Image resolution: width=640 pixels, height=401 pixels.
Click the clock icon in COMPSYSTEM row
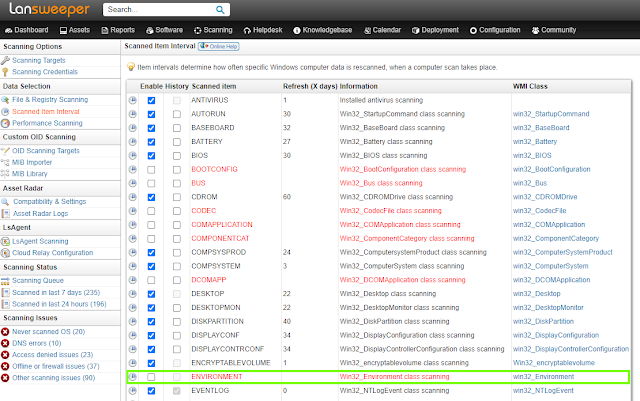click(x=133, y=266)
